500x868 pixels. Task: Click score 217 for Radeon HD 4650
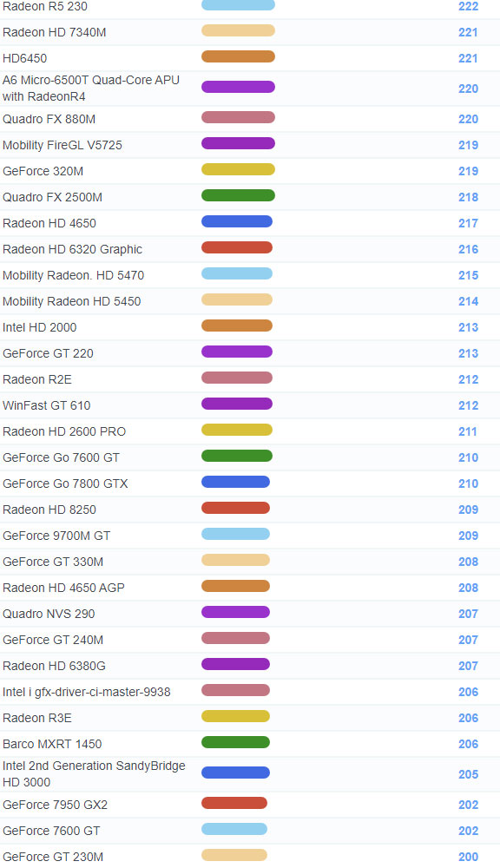pos(469,224)
